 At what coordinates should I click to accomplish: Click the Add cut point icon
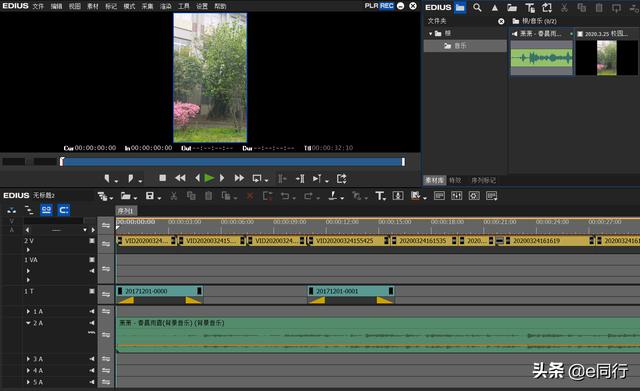point(333,196)
